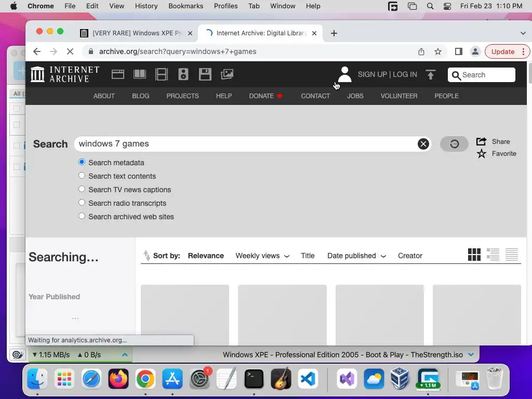Switch to extended list view
The height and width of the screenshot is (399, 532).
coord(493,255)
